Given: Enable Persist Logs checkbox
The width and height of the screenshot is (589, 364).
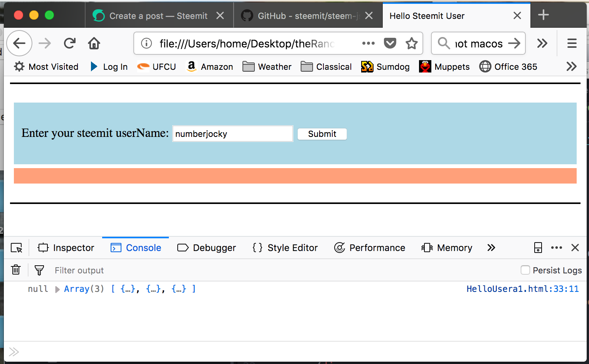Looking at the screenshot, I should click(x=525, y=270).
